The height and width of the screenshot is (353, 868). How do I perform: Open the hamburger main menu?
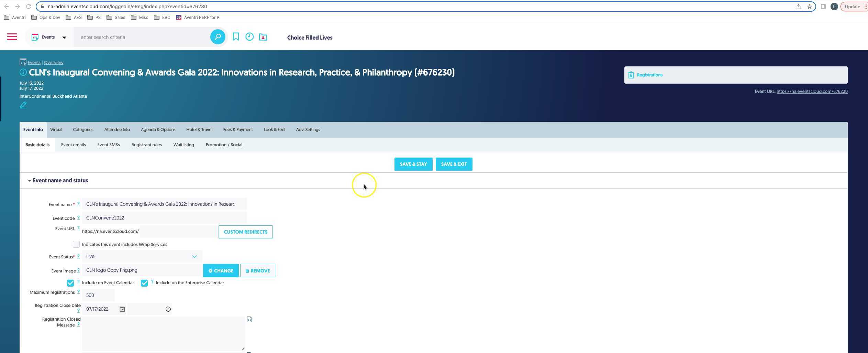tap(12, 37)
